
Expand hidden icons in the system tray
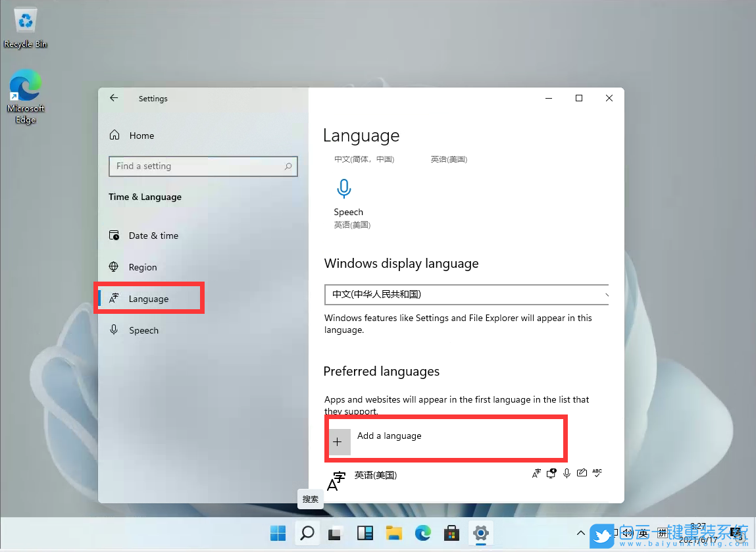pyautogui.click(x=581, y=533)
